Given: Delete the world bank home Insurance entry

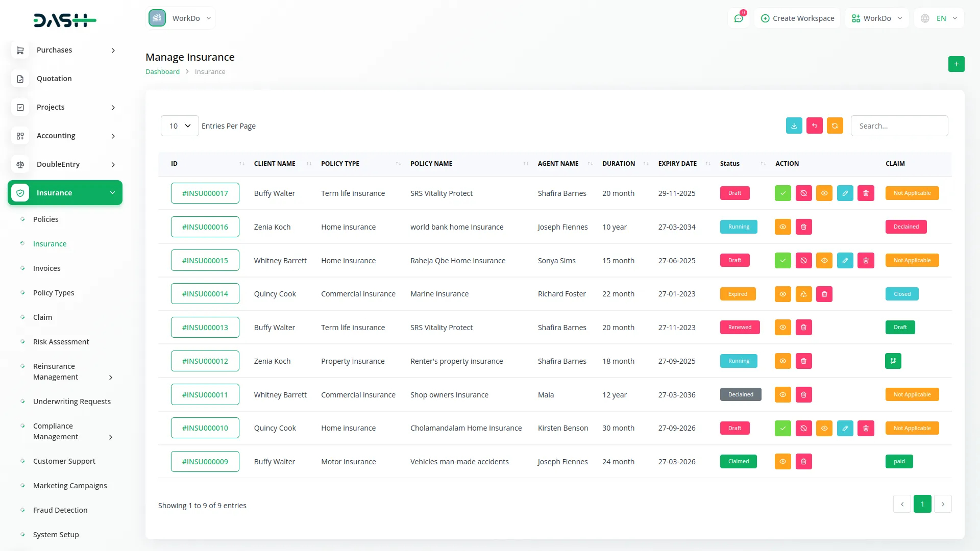Looking at the screenshot, I should 803,227.
